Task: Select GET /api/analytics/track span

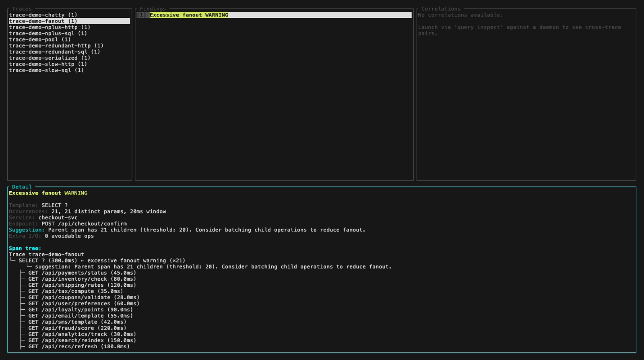Action: (82, 334)
